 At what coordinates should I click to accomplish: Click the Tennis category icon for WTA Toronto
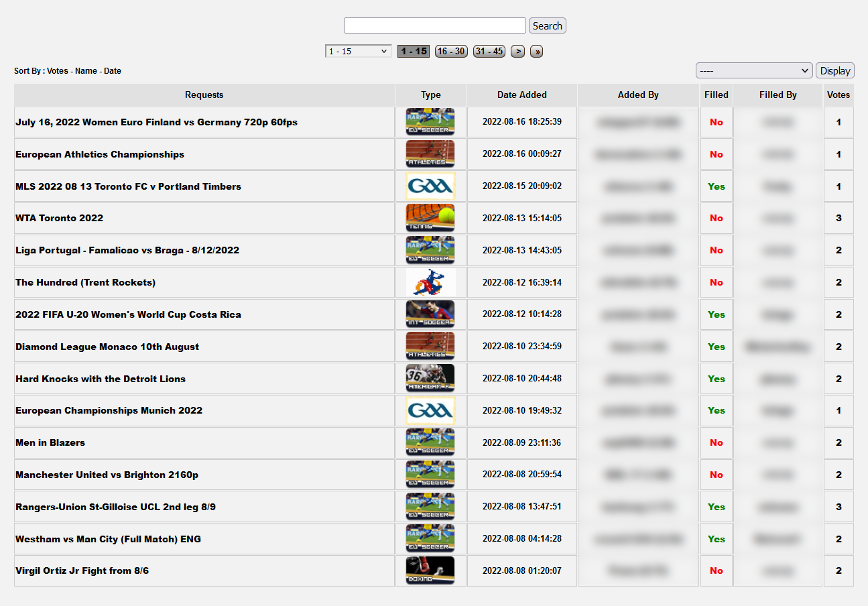[430, 218]
